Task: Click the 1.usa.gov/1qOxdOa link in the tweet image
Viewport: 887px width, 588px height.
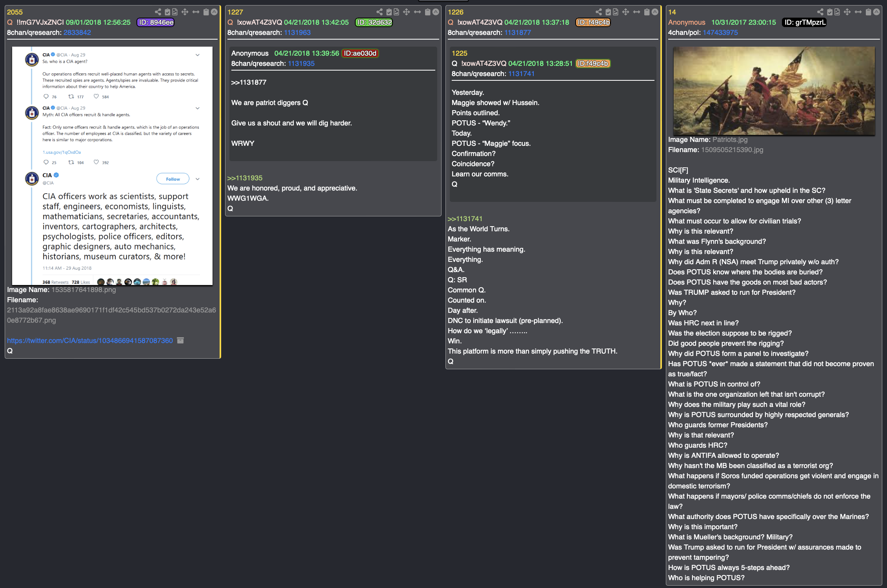Action: [62, 152]
